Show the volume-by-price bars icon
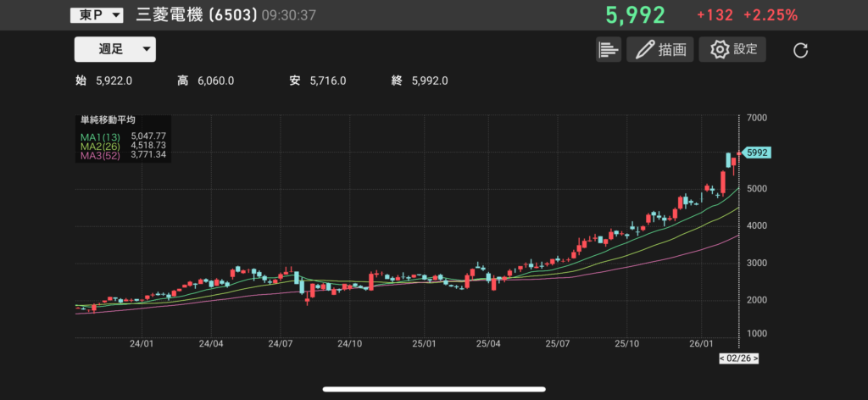Image resolution: width=868 pixels, height=400 pixels. (609, 49)
